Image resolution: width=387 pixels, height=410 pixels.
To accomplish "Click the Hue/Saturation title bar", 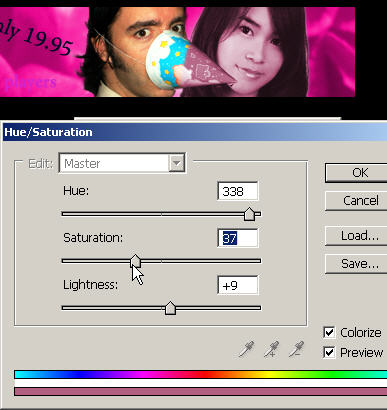I will click(195, 132).
